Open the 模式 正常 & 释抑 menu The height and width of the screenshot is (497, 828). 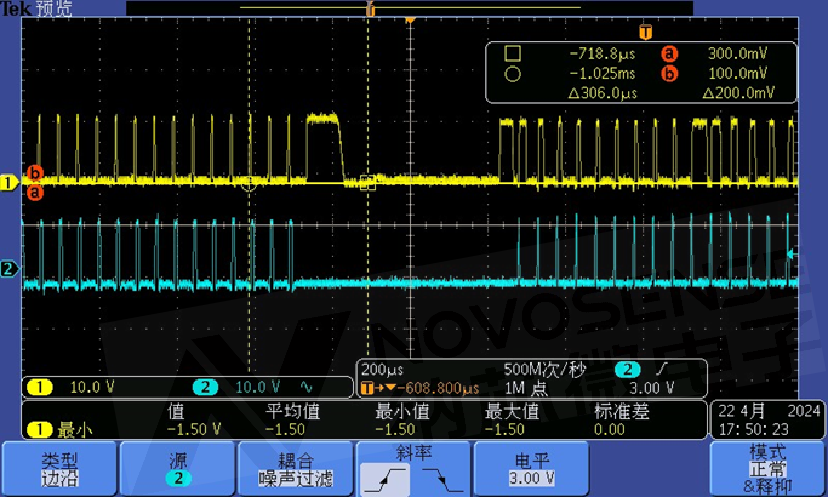(x=768, y=468)
